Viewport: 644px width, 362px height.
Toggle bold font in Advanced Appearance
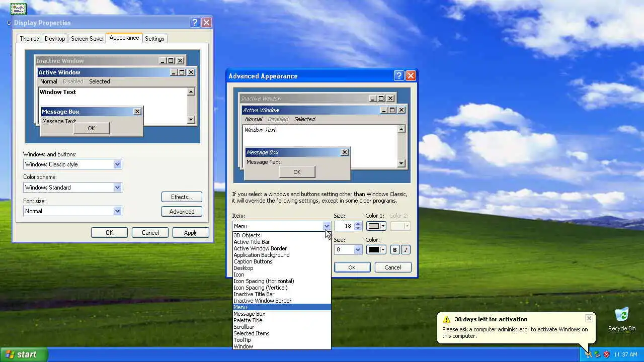(395, 250)
